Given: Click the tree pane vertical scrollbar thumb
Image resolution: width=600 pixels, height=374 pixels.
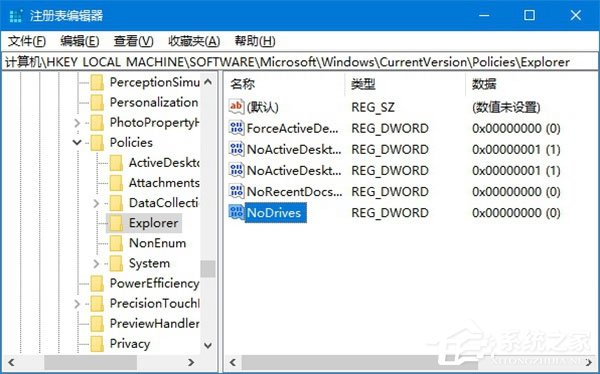Looking at the screenshot, I should click(x=208, y=269).
